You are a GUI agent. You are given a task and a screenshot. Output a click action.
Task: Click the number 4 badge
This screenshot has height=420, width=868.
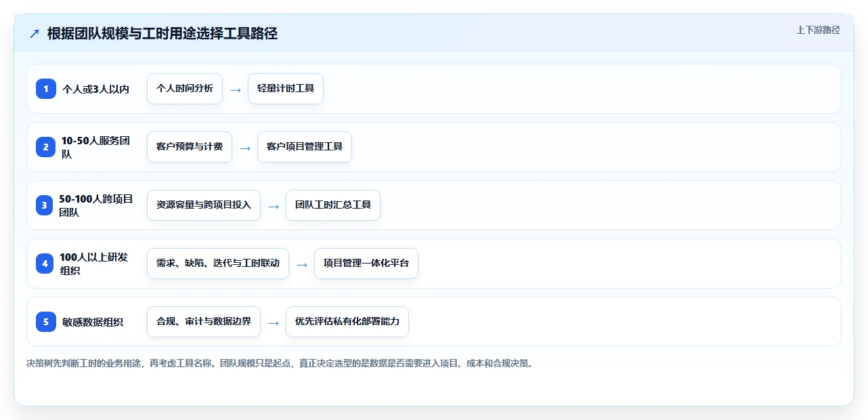[x=45, y=264]
